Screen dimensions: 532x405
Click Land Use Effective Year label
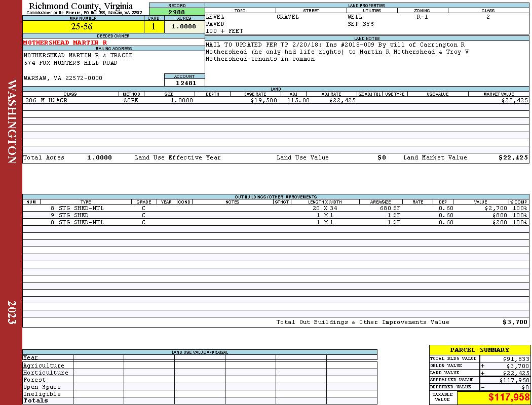point(178,157)
